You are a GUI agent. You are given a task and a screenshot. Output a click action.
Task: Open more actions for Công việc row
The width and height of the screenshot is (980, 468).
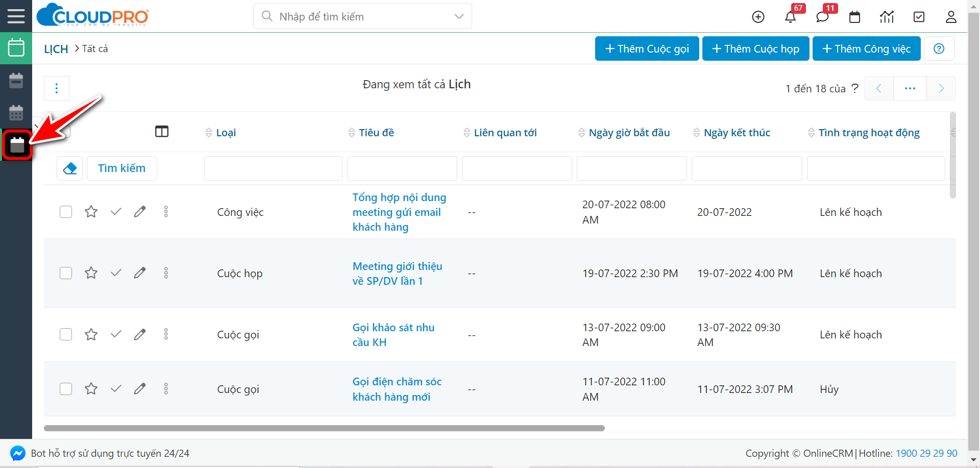[166, 212]
